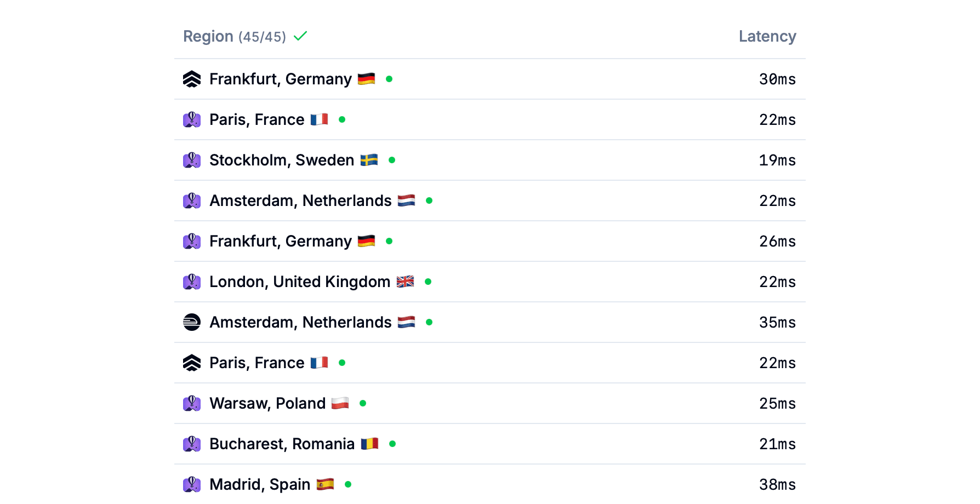Click the Sweden flag in Stockholm row

[369, 160]
